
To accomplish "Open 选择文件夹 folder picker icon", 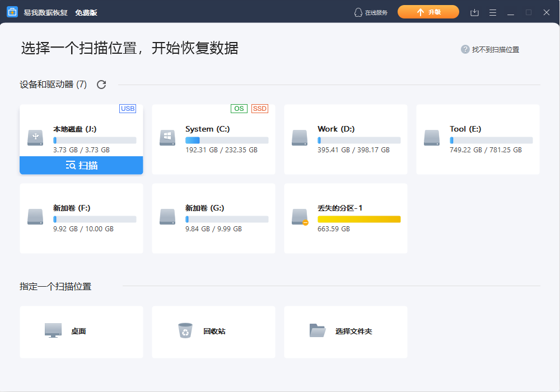I will coord(318,330).
